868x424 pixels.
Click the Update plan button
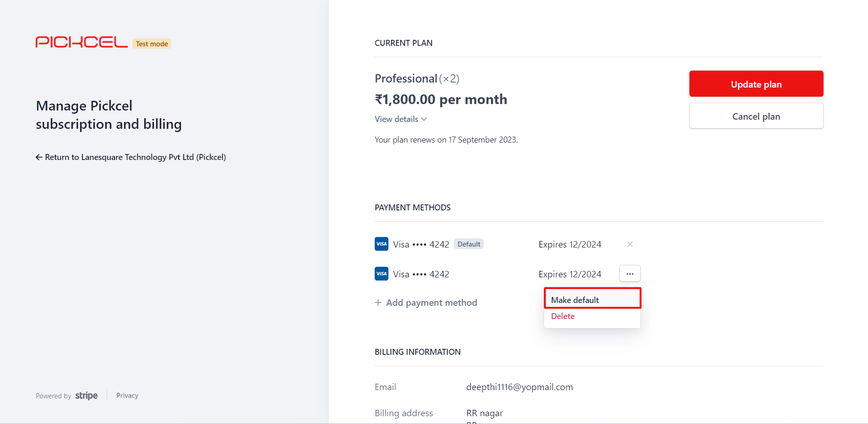click(x=756, y=84)
